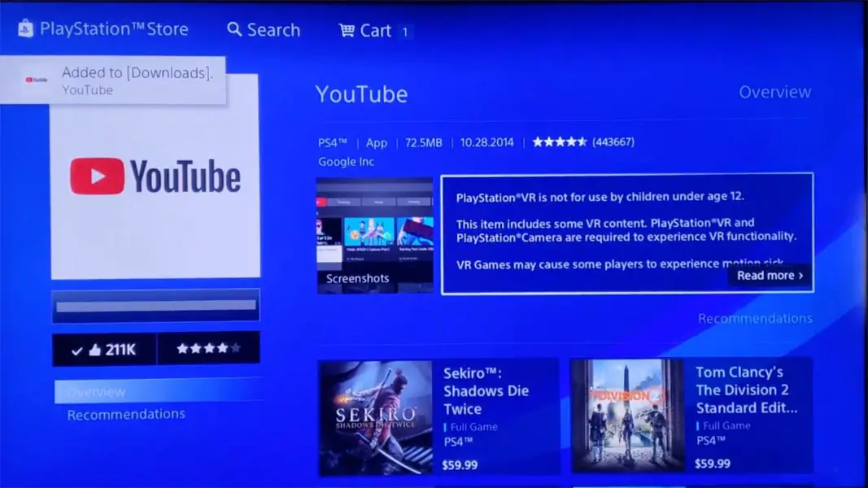Open Tom Clancy's The Division 2 title
The image size is (868, 488).
tap(747, 390)
